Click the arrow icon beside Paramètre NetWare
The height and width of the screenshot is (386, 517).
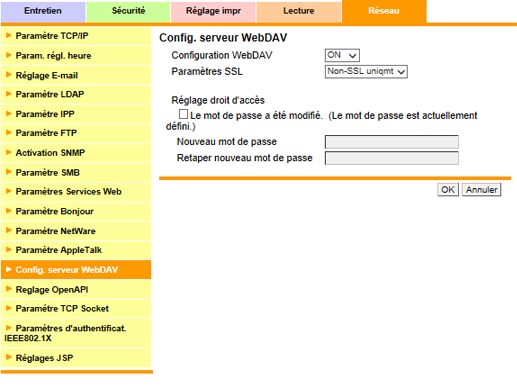[9, 230]
